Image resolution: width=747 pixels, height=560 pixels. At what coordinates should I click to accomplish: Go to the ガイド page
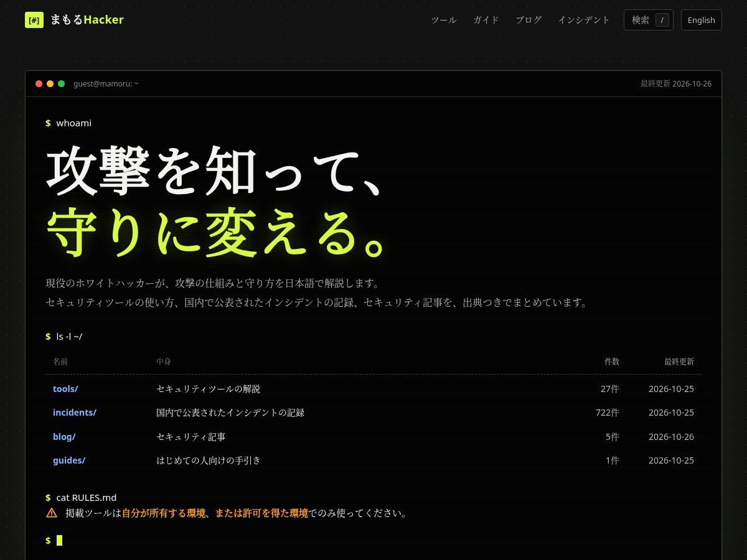(486, 20)
